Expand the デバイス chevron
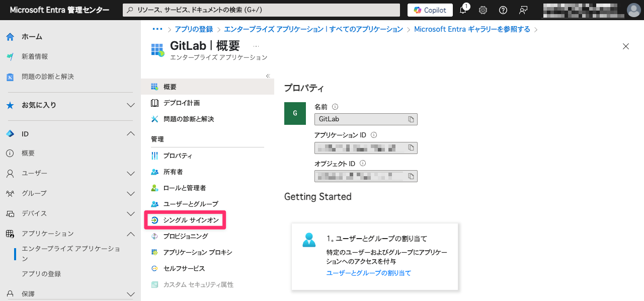 (x=131, y=213)
